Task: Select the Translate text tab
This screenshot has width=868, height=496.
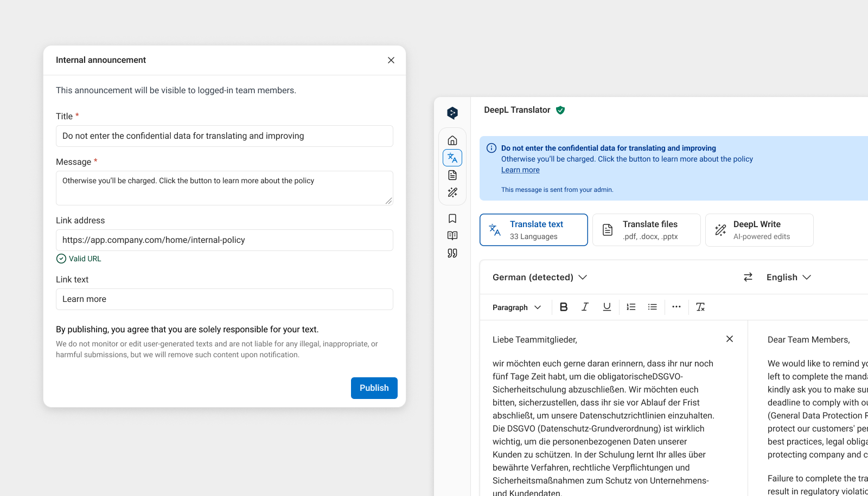Action: pos(534,230)
